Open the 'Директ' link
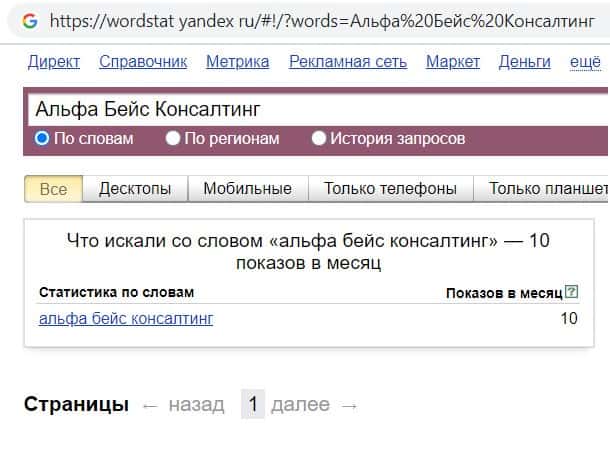Screen dimensions: 610x474 54,62
